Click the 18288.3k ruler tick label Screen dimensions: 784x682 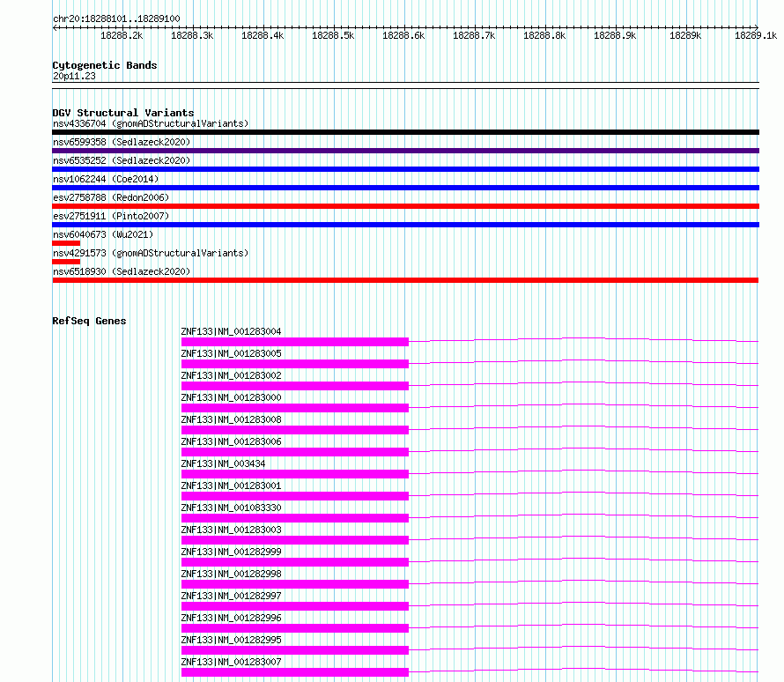click(192, 35)
